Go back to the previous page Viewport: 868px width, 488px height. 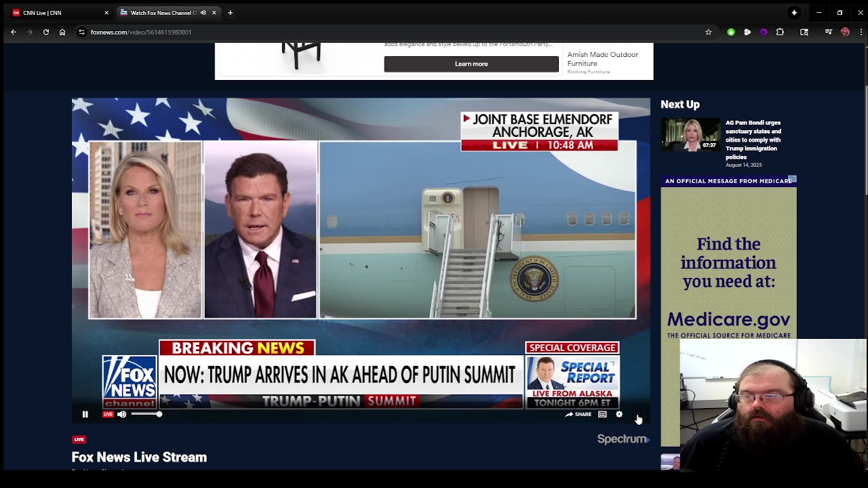[x=14, y=32]
